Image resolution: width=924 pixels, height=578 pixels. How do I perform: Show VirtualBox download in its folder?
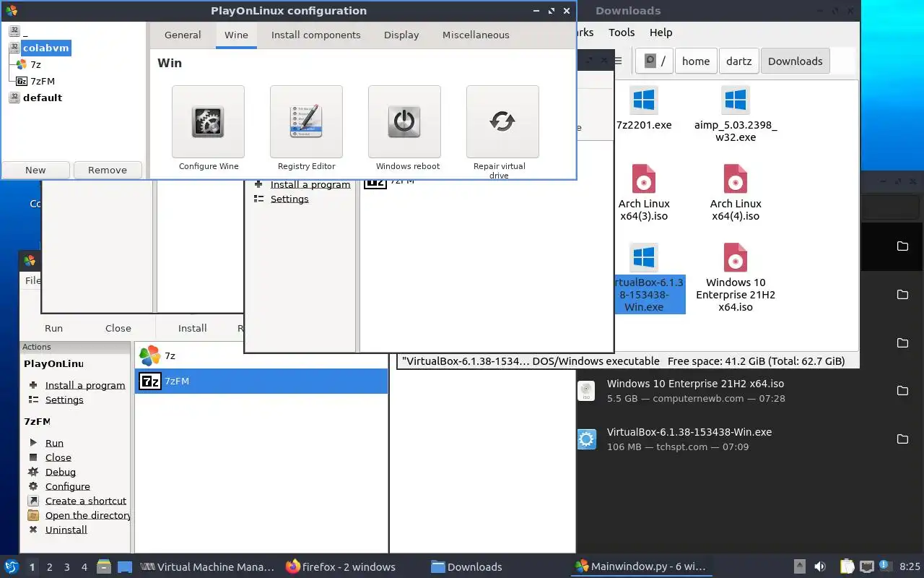902,439
